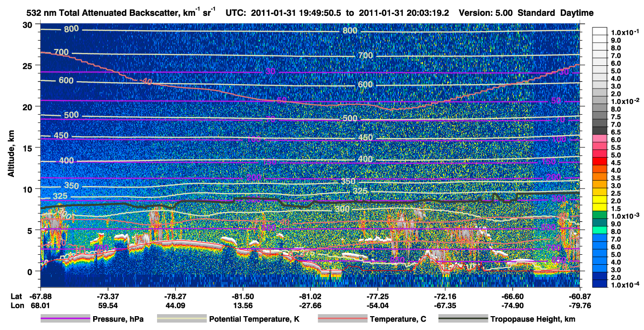
Task: Select the 'Tropopause Height, km' legend label
Action: 533,319
